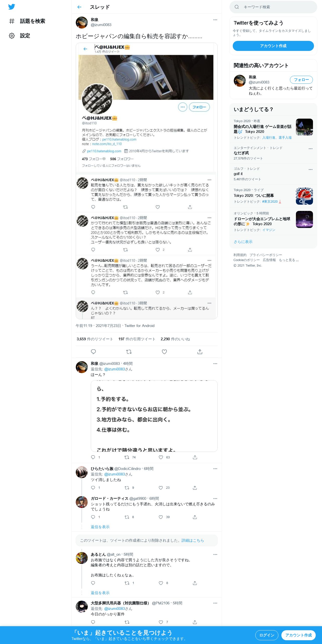
Task: Reply to the main tweet
Action: click(x=93, y=352)
